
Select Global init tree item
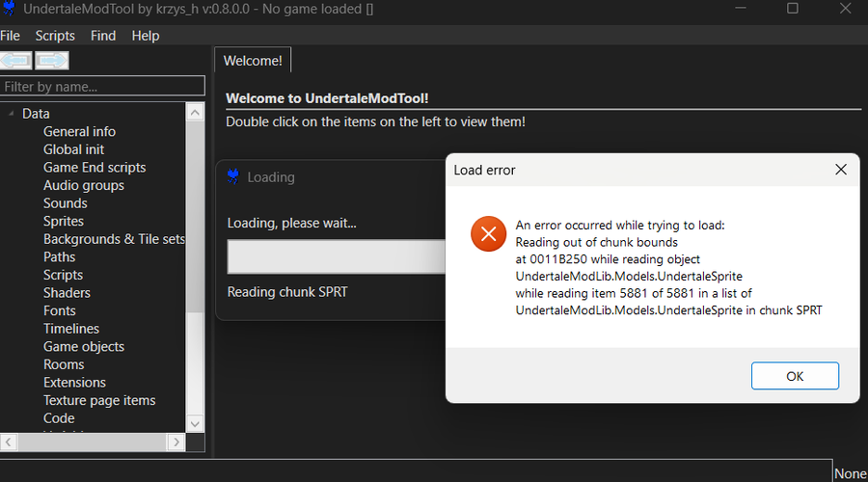point(73,149)
